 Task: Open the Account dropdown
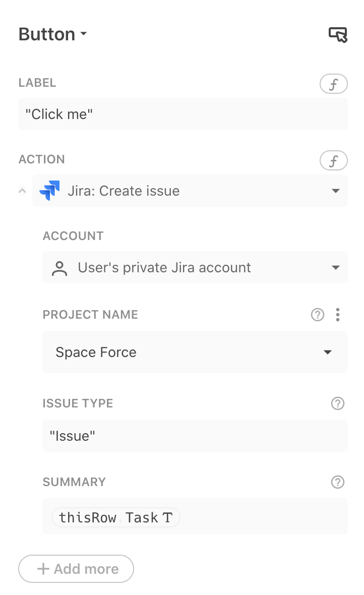pos(336,267)
